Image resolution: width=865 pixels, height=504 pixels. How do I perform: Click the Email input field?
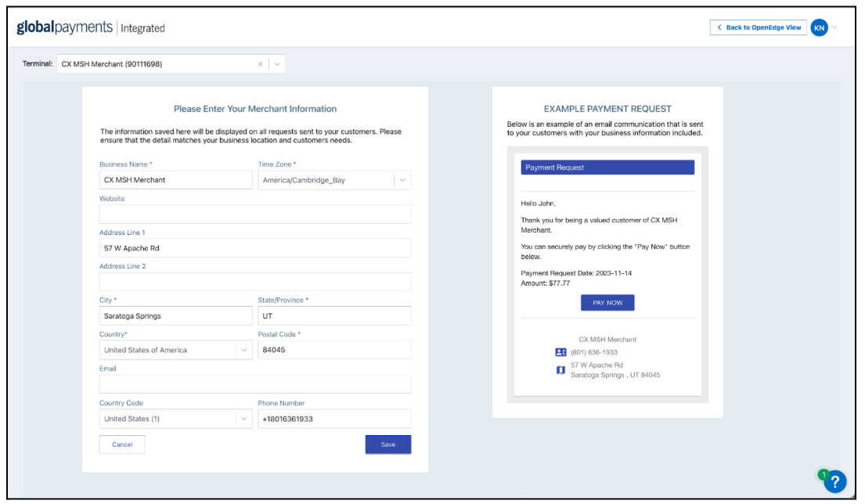[254, 384]
